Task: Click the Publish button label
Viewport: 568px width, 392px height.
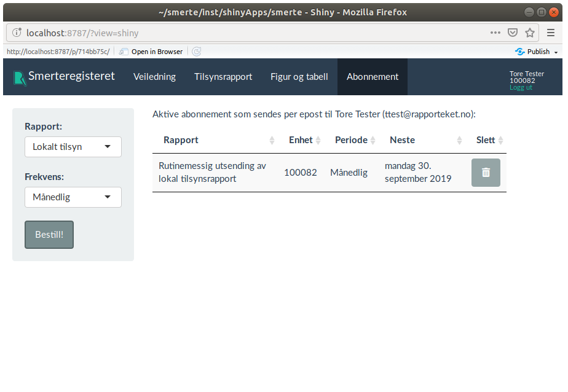Action: point(538,52)
